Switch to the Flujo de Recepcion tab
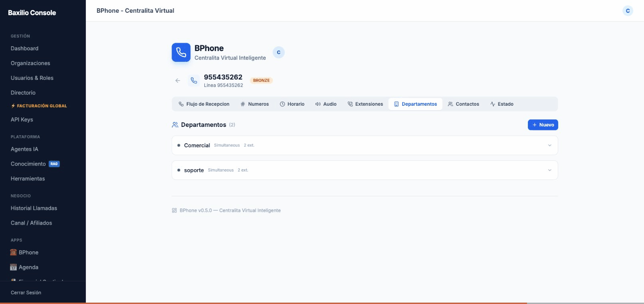Screen dimensions: 644x304 pos(204,104)
